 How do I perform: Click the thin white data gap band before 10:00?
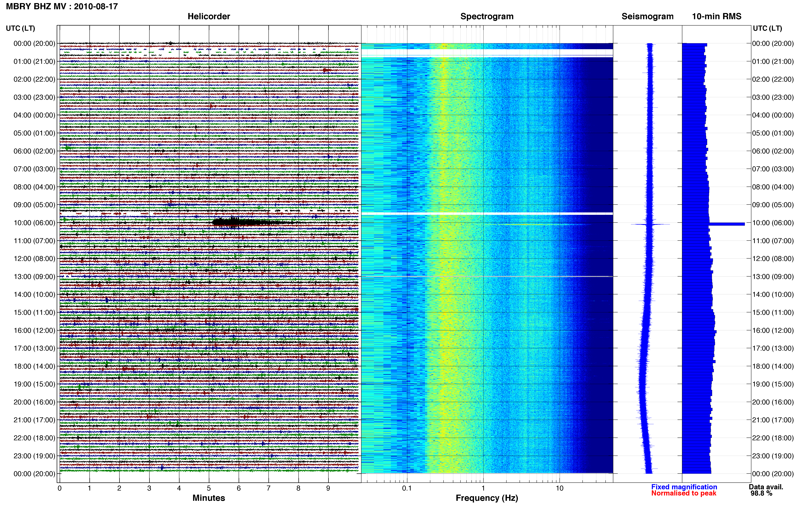click(487, 214)
